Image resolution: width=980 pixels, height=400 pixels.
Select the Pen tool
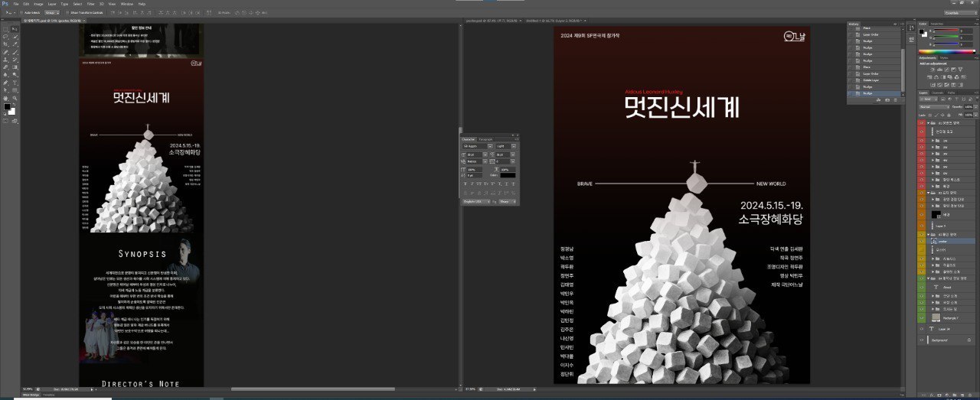(x=5, y=82)
